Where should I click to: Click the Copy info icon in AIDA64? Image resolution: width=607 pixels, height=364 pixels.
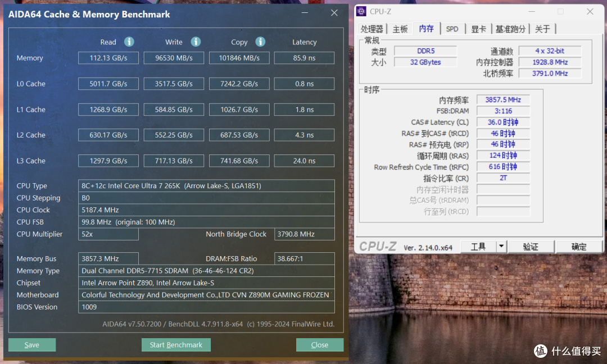coord(260,42)
